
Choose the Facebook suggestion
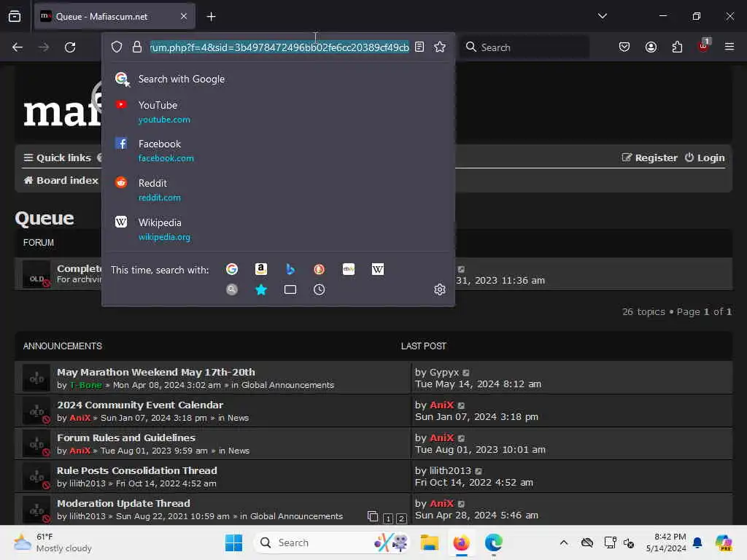click(x=278, y=150)
